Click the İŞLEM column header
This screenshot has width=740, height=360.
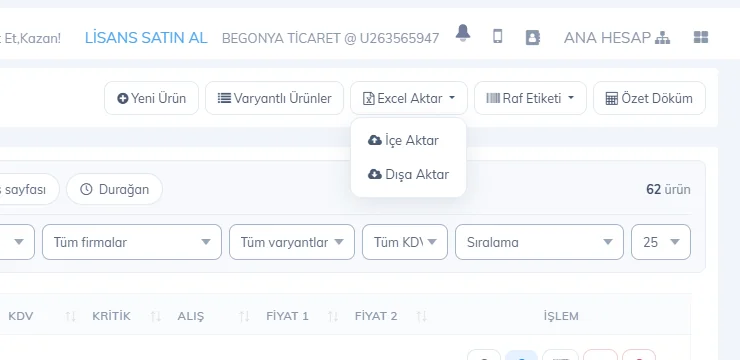click(561, 316)
